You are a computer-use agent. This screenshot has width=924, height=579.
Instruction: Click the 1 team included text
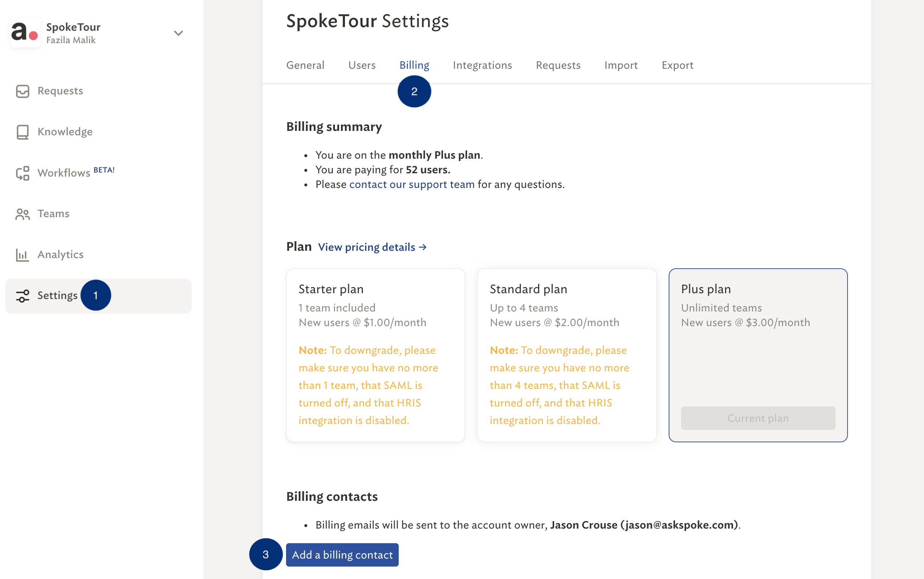(x=337, y=307)
